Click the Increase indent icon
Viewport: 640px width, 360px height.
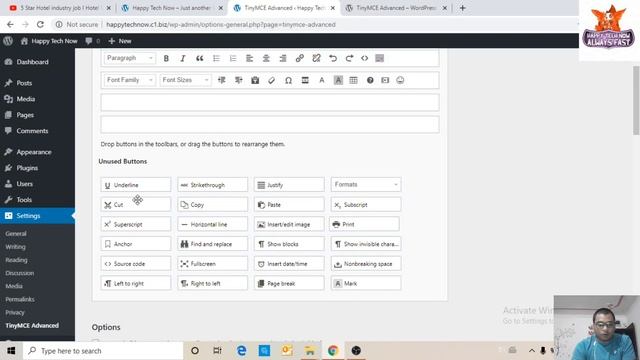[239, 80]
